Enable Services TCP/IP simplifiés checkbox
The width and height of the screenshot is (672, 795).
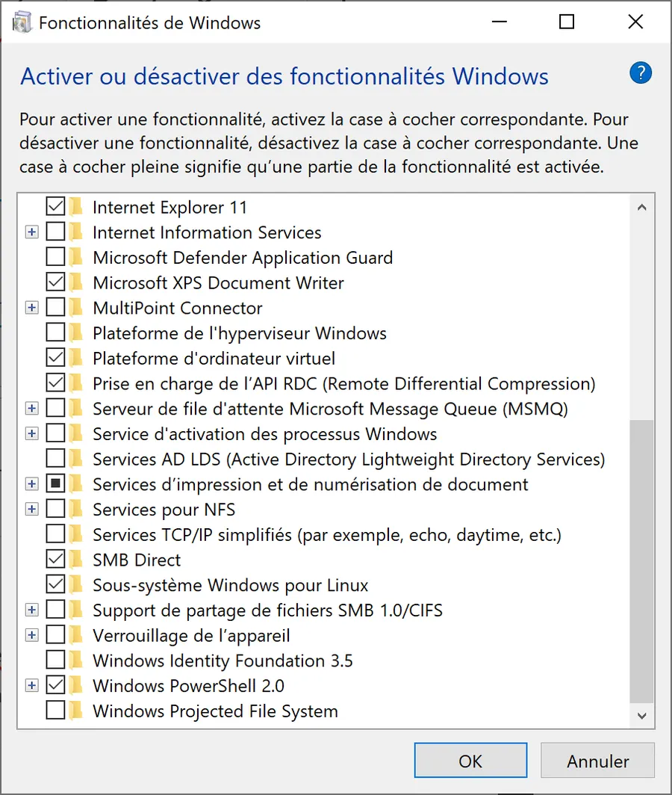point(55,534)
